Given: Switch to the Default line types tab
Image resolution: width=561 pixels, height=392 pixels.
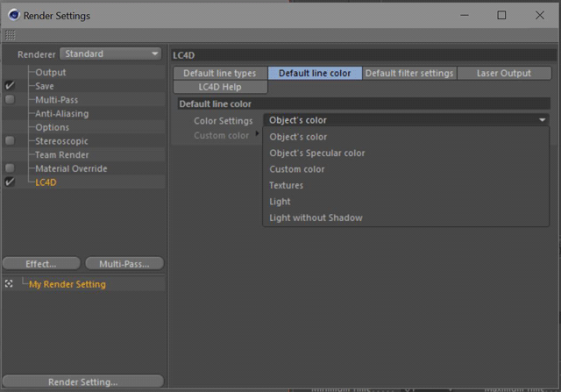Looking at the screenshot, I should point(220,74).
